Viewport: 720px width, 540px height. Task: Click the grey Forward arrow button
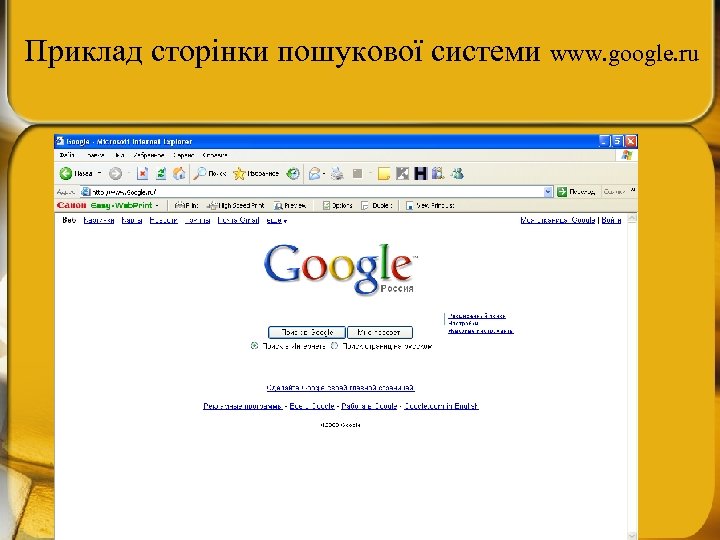point(115,174)
